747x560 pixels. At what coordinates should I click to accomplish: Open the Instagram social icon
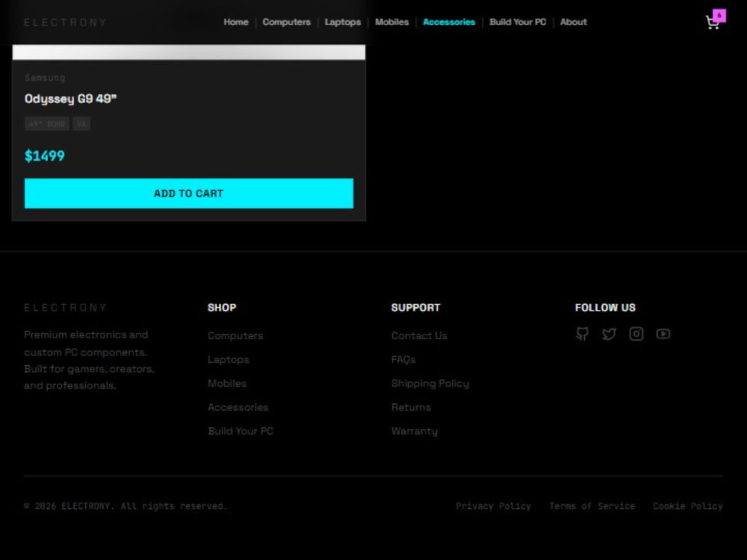tap(636, 334)
